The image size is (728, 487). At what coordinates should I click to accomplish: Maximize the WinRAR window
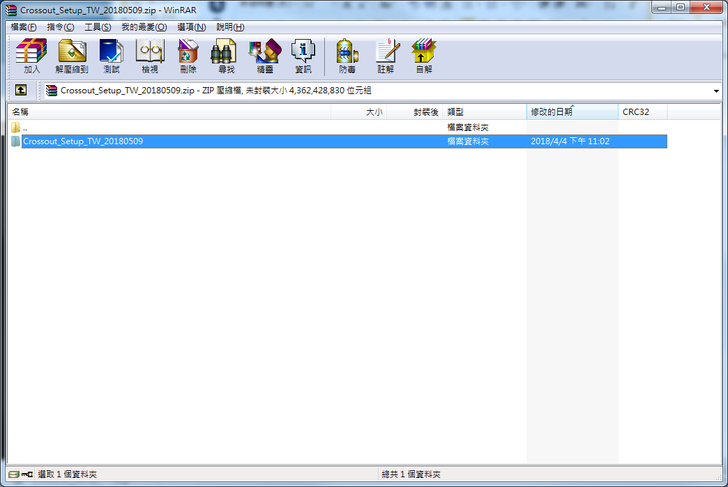[681, 7]
